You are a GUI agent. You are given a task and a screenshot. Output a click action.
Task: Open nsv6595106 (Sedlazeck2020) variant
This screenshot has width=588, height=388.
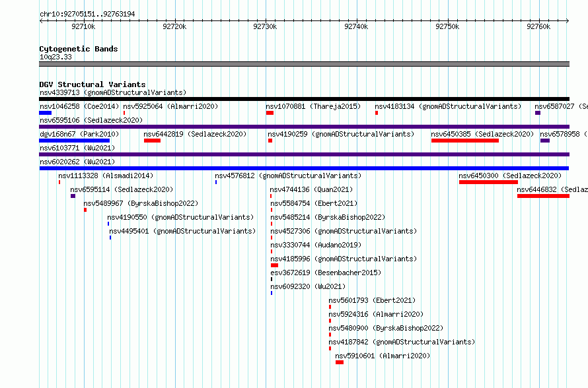91,120
